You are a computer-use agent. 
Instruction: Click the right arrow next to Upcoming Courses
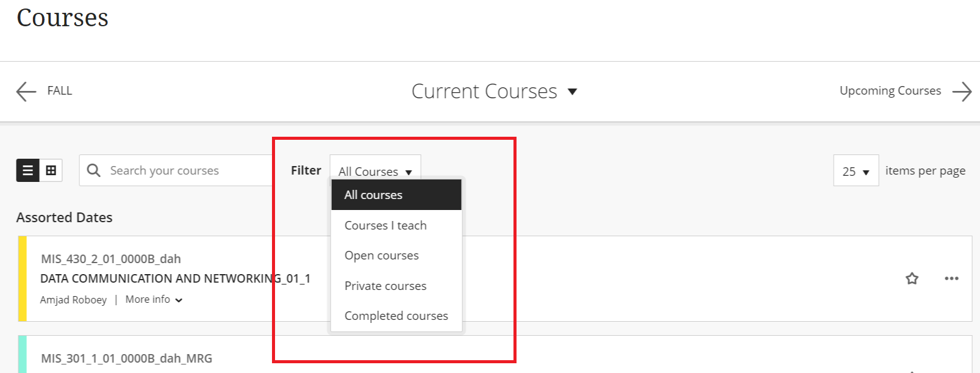point(962,92)
